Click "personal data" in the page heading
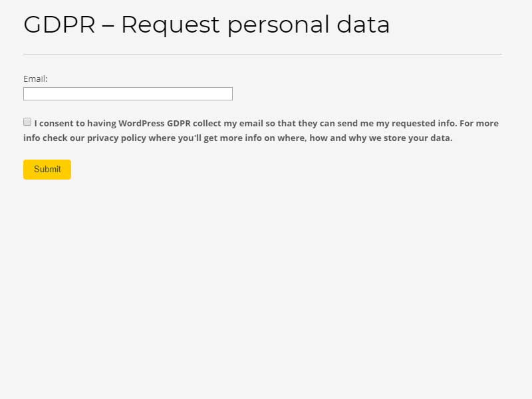The width and height of the screenshot is (532, 399). coord(309,25)
